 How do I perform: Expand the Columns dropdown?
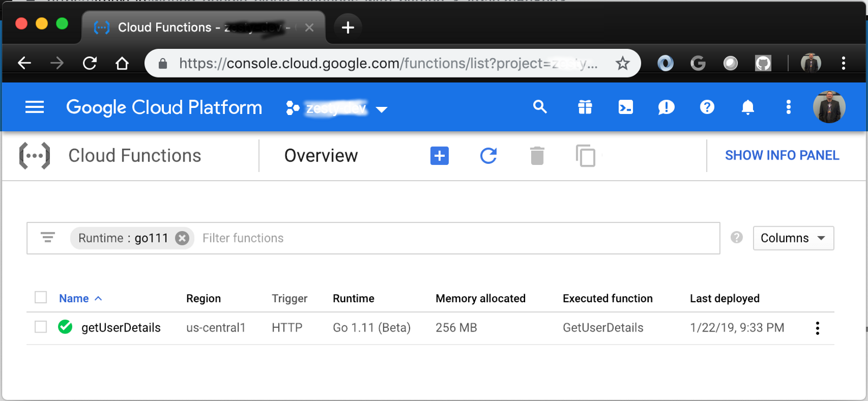tap(793, 238)
